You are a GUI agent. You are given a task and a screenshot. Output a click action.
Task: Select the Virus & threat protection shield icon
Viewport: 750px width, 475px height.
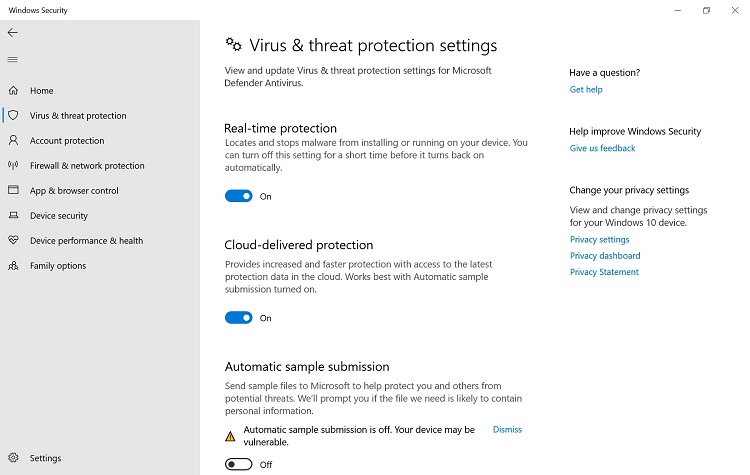coord(13,115)
